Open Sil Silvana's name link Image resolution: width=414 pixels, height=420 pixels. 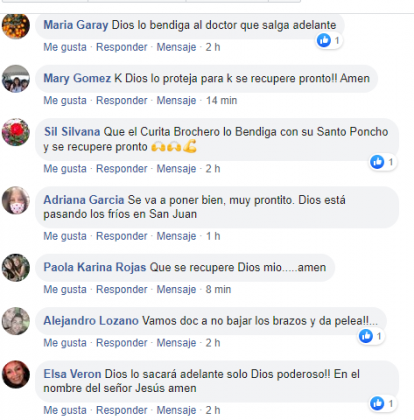point(72,132)
